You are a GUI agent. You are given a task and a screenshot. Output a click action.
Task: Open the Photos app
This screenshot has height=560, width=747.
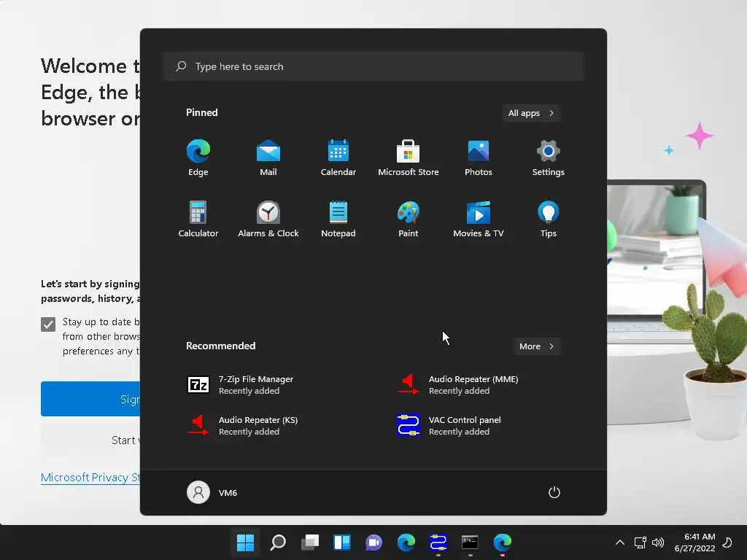479,158
